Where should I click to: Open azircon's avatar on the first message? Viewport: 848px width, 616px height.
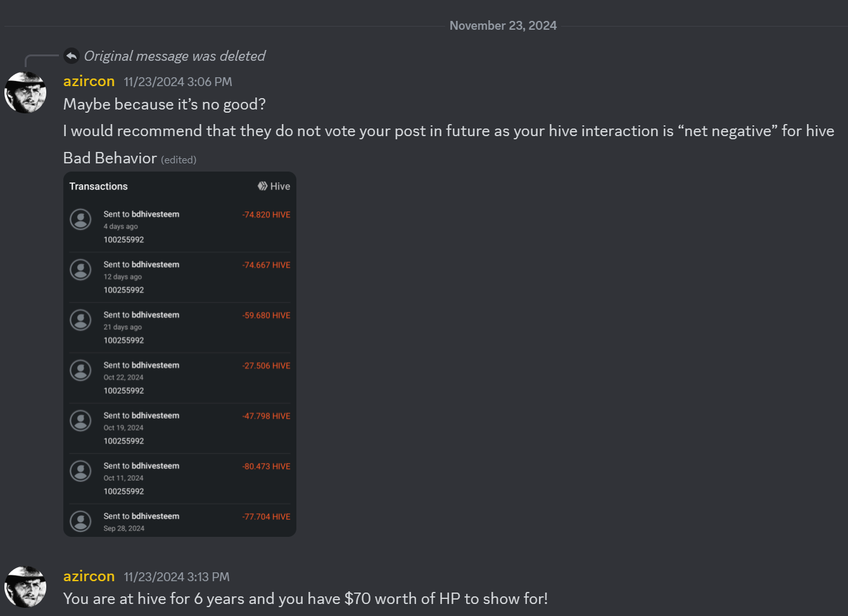coord(25,92)
